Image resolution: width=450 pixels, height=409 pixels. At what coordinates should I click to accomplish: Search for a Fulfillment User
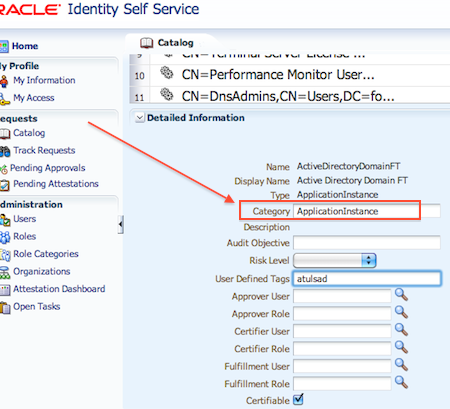[x=401, y=365]
